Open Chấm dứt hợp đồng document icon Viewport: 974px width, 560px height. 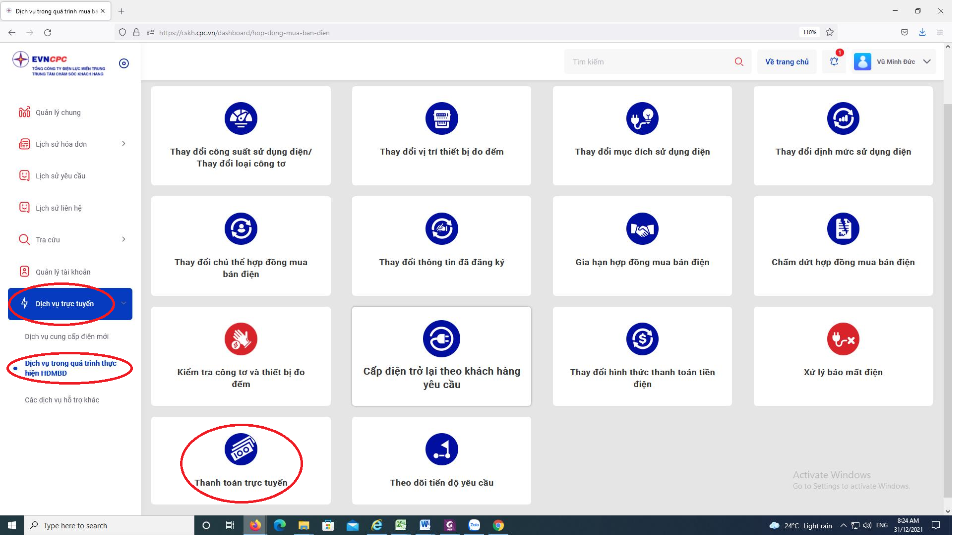(843, 229)
